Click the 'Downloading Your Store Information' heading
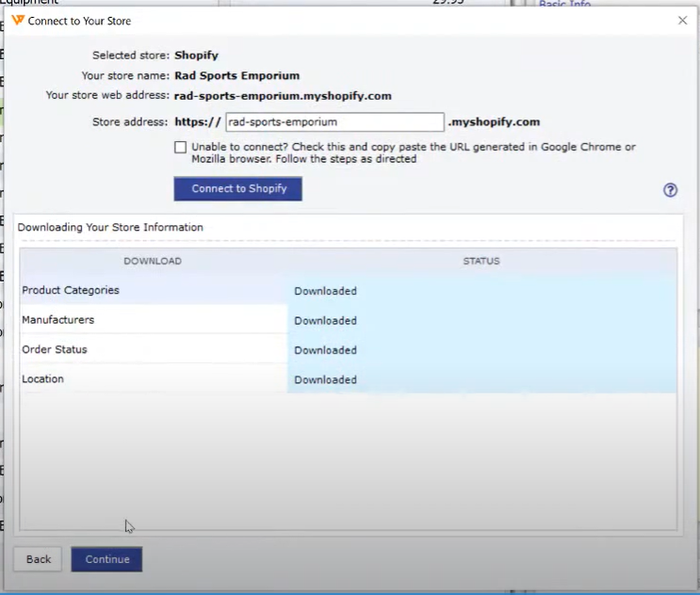 (x=110, y=227)
